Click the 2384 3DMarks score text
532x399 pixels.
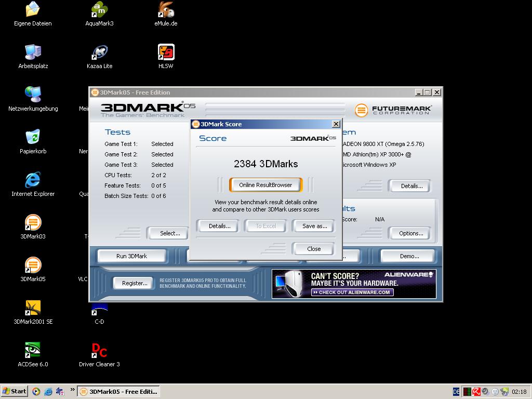tap(265, 164)
